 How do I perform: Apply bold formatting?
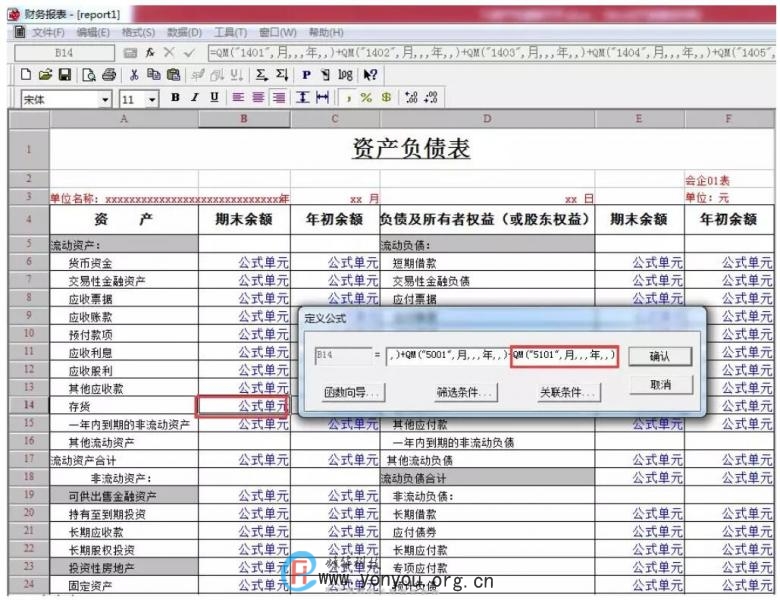(x=175, y=98)
